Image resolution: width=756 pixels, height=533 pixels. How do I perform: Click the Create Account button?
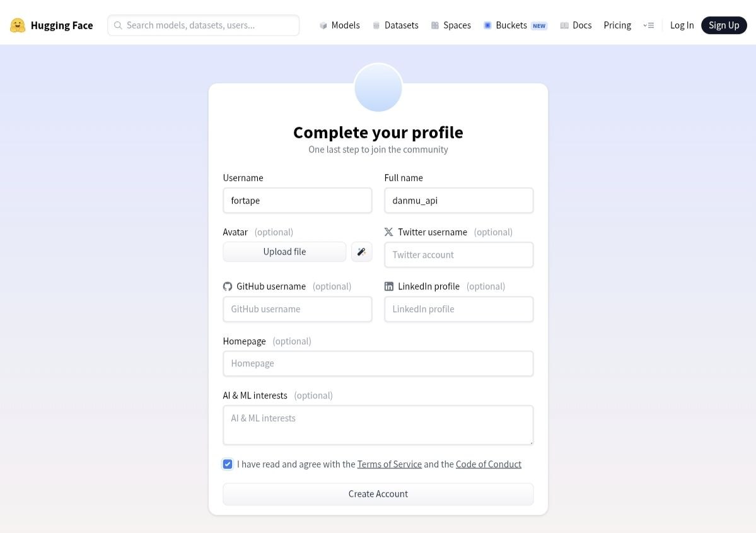pos(378,494)
